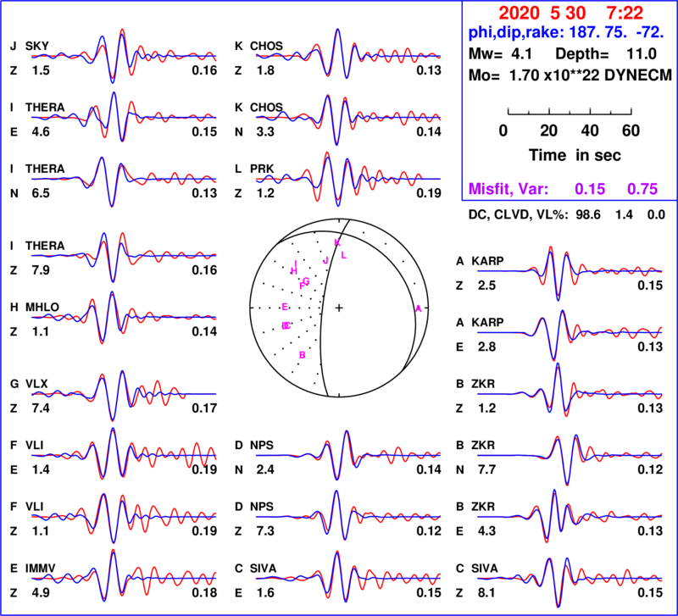Screen dimensions: 678x616
Task: Click the MHLO station label
Action: (42, 308)
